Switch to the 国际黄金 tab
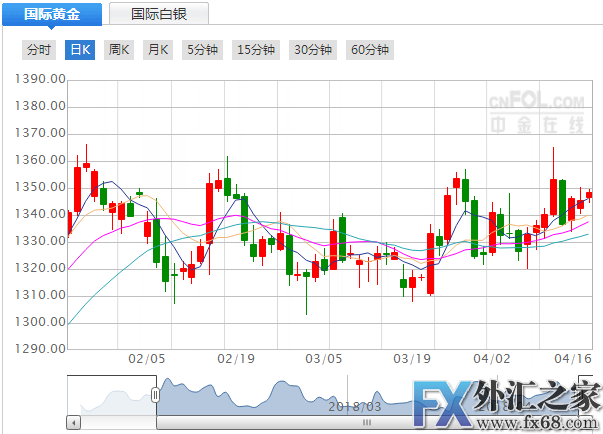Image resolution: width=603 pixels, height=434 pixels. tap(52, 14)
